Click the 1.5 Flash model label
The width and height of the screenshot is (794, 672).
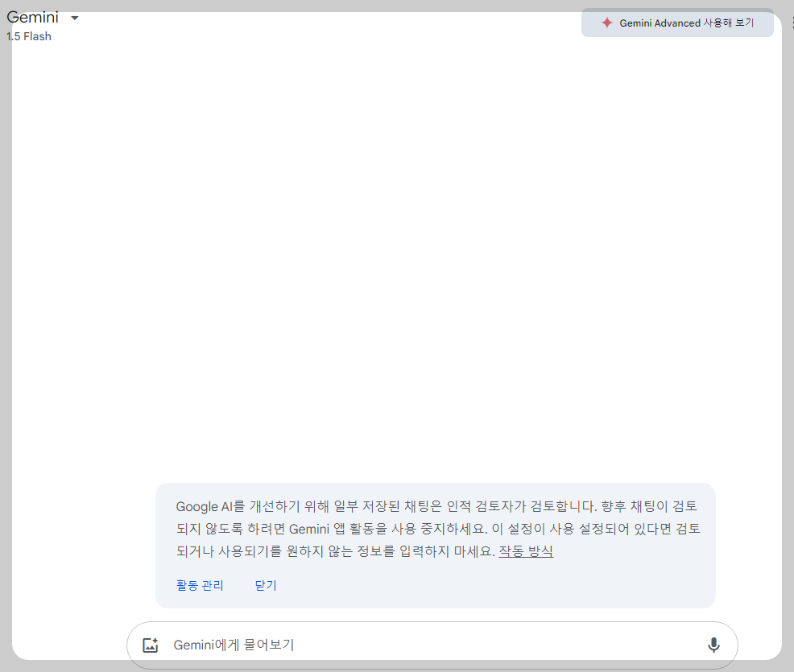pyautogui.click(x=29, y=36)
